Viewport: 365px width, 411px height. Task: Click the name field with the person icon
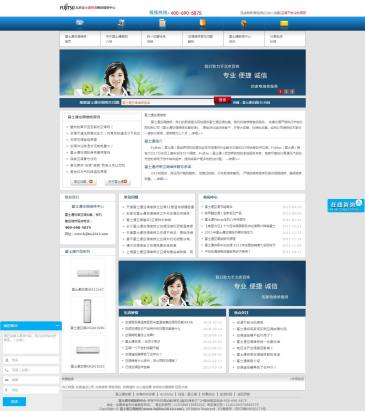(x=31, y=360)
